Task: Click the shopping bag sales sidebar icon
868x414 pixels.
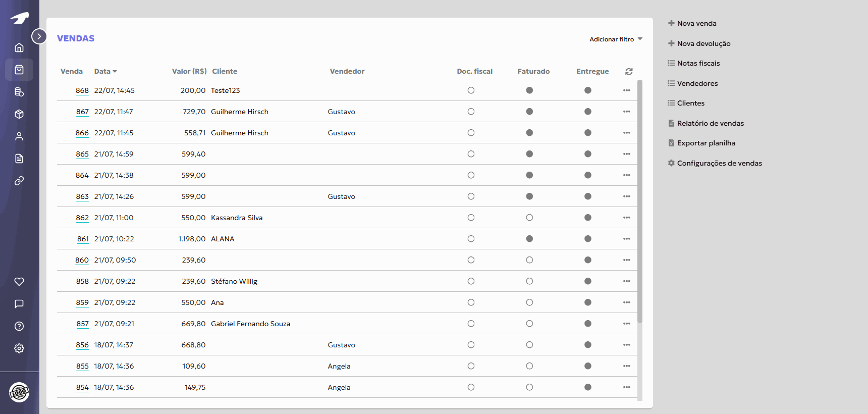Action: (x=19, y=70)
